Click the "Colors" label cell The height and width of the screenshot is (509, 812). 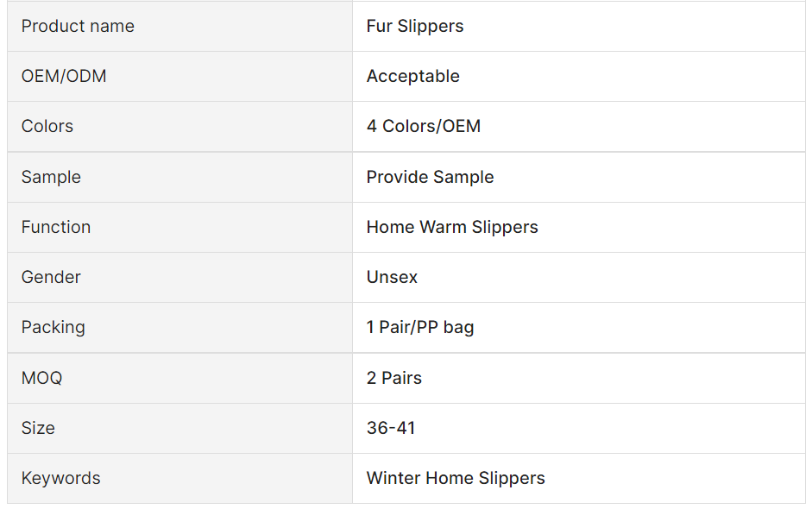pos(47,126)
